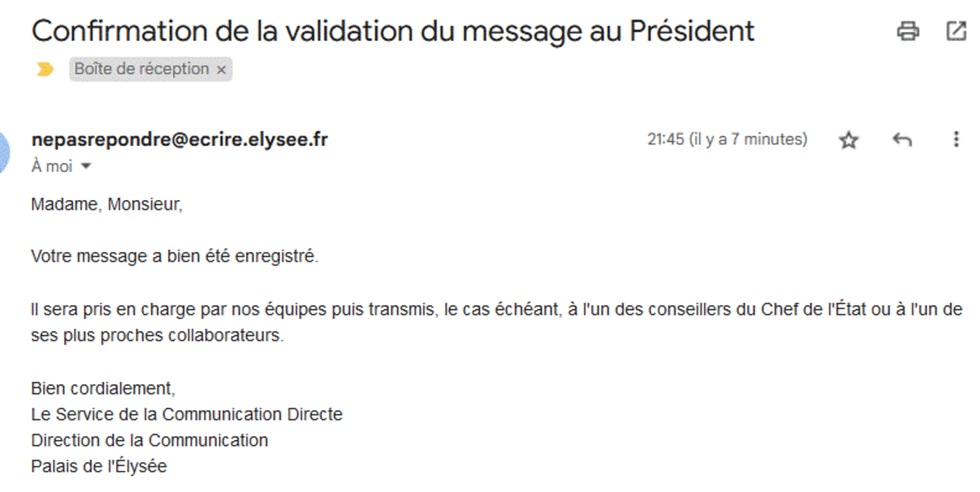The height and width of the screenshot is (492, 980).
Task: Click the Boîte de réception label
Action: click(141, 69)
